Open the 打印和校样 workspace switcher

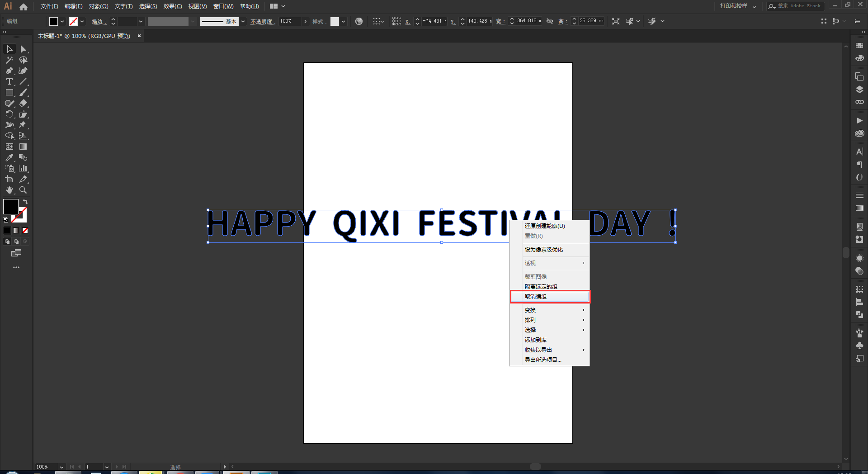coord(738,6)
